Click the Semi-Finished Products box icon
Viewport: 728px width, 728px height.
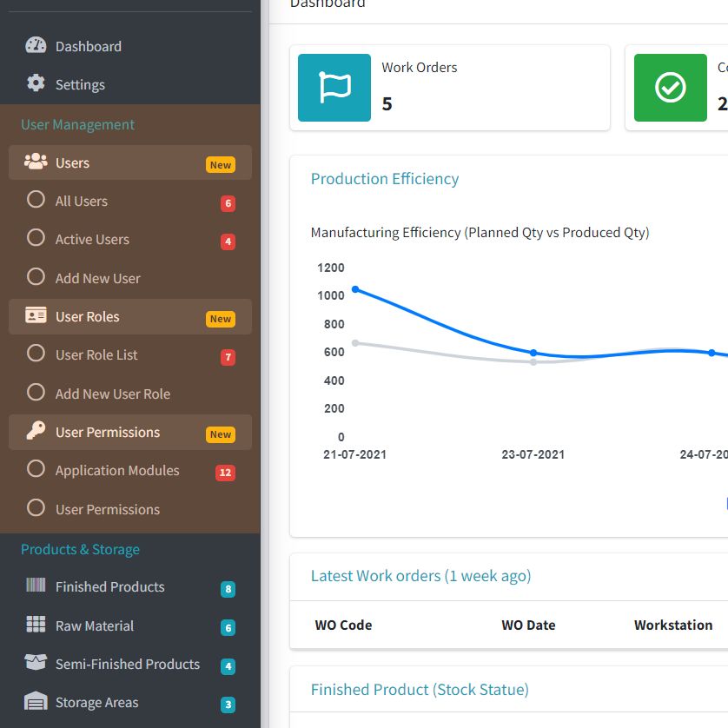tap(36, 663)
